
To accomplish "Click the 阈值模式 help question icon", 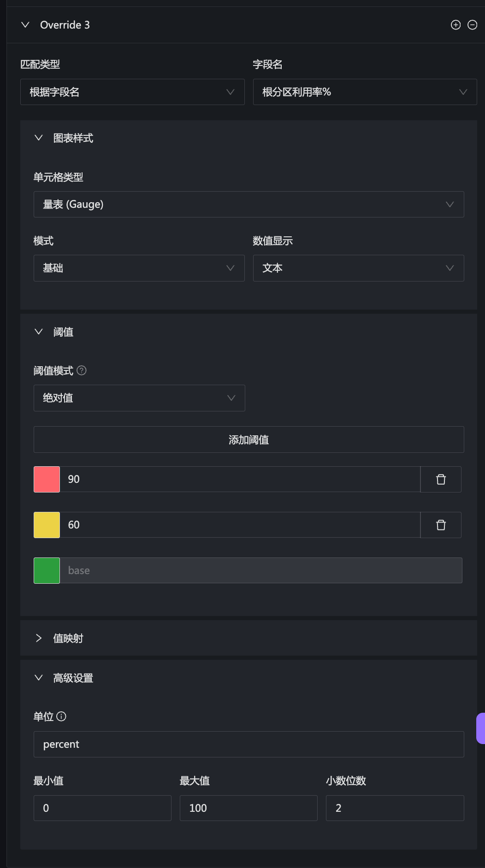I will pyautogui.click(x=82, y=370).
